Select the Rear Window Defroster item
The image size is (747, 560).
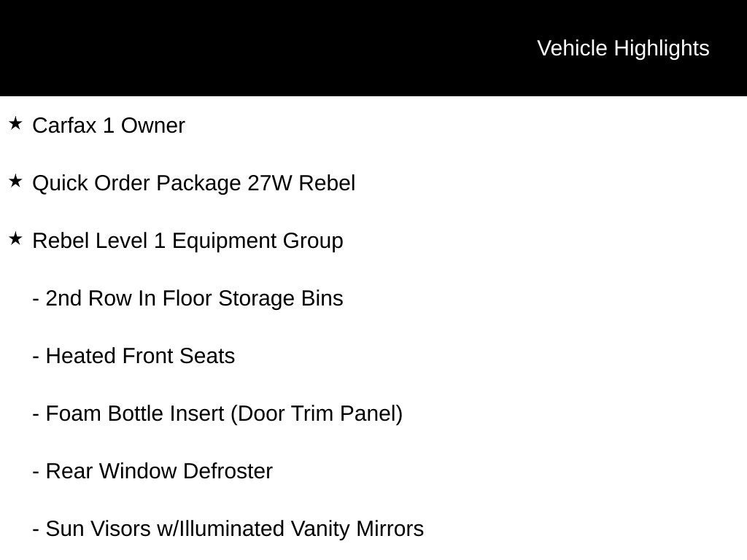pos(159,472)
